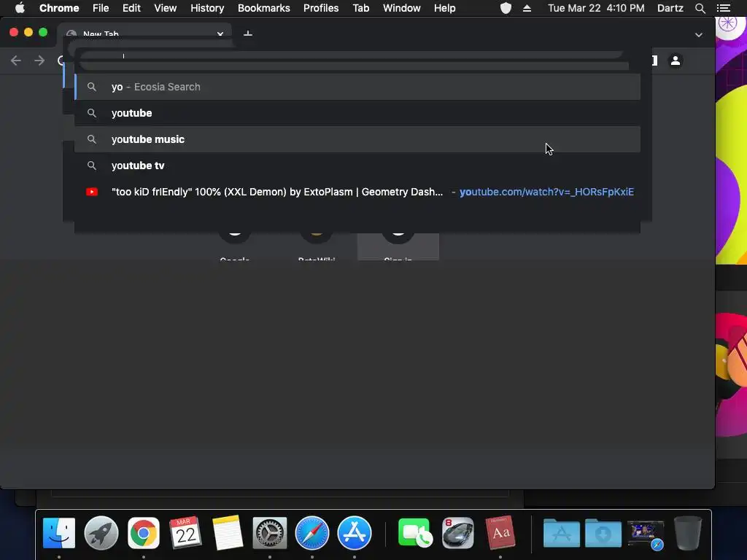Open the recent screenshot stack in Dock

[646, 534]
